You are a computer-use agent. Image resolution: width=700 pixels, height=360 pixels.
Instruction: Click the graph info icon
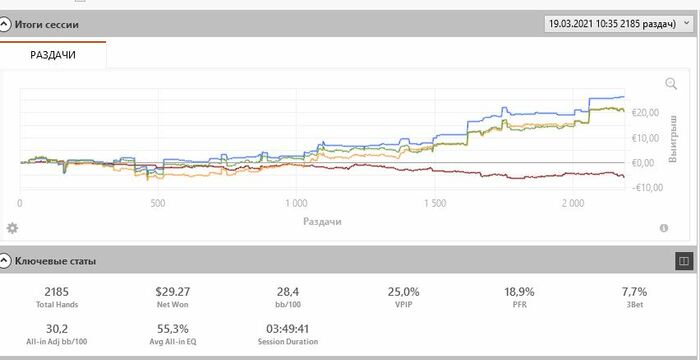(664, 228)
